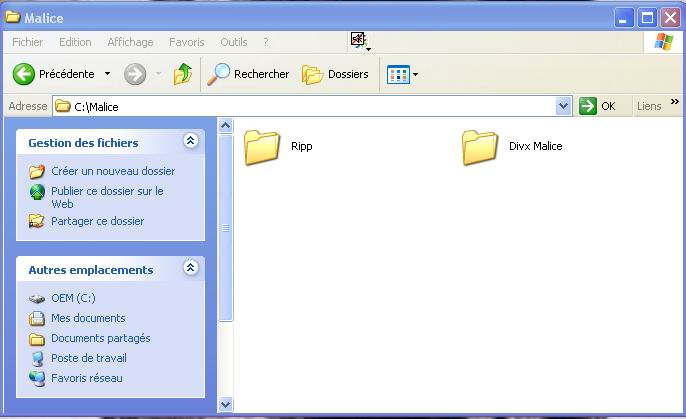Screen dimensions: 686x419
Task: Click the new folder icon in task panel
Action: pyautogui.click(x=37, y=171)
